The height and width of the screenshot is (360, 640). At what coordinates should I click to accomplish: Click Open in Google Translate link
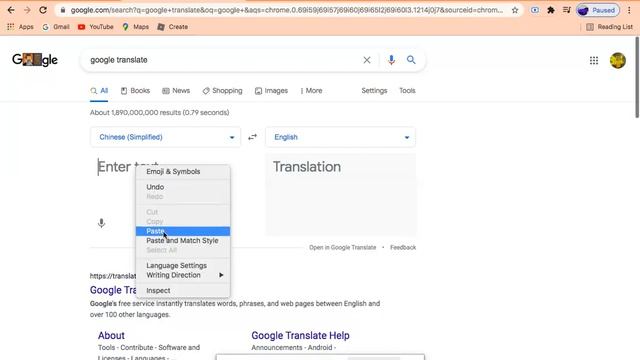[342, 247]
